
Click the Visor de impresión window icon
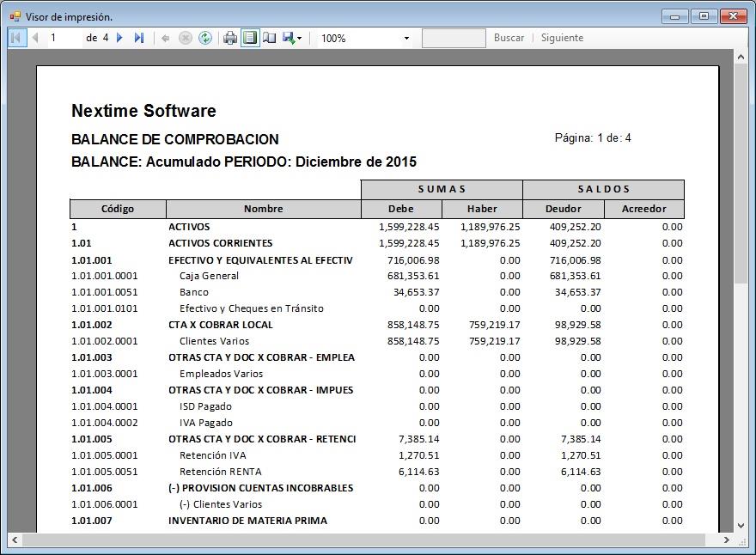tap(15, 17)
